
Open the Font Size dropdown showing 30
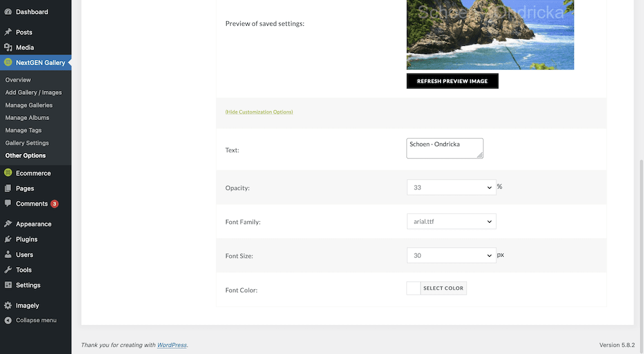point(451,256)
